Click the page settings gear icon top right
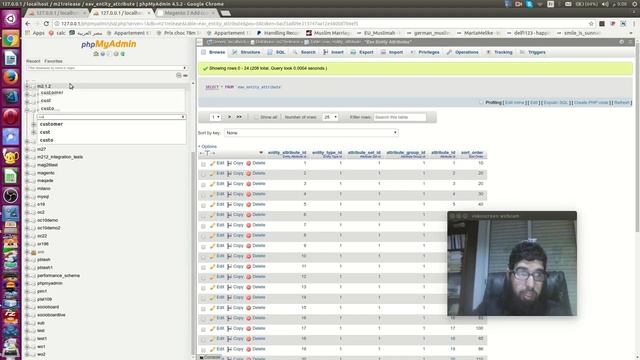 pyautogui.click(x=621, y=42)
